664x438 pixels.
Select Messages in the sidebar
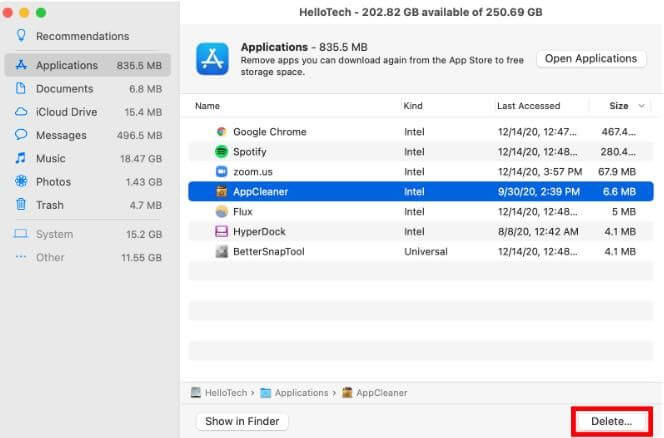coord(61,135)
